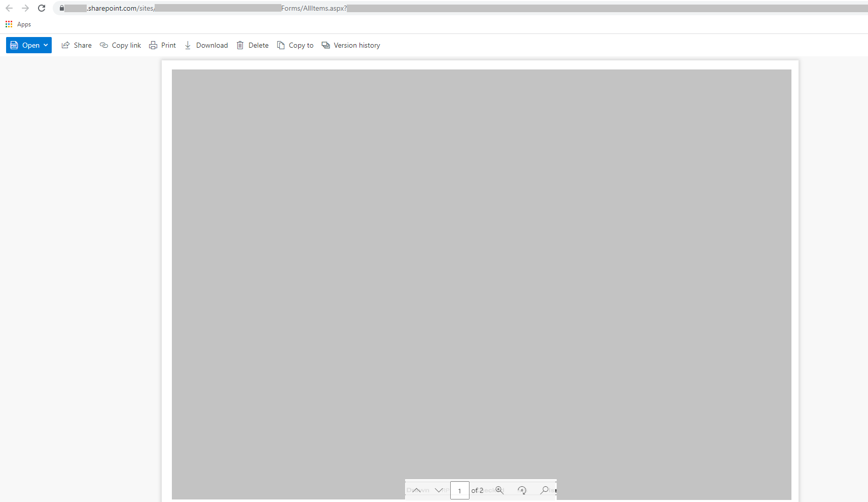Click the Share icon
Screen dimensions: 868x502
(x=65, y=45)
